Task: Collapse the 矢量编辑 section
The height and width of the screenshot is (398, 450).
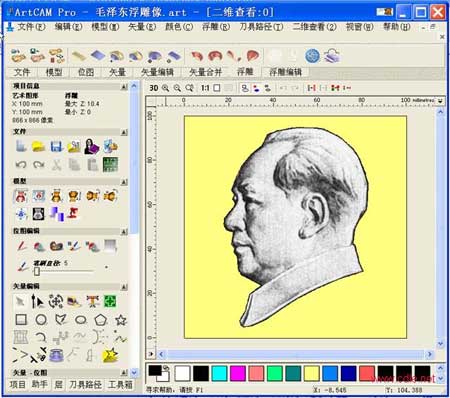Action: (x=124, y=287)
